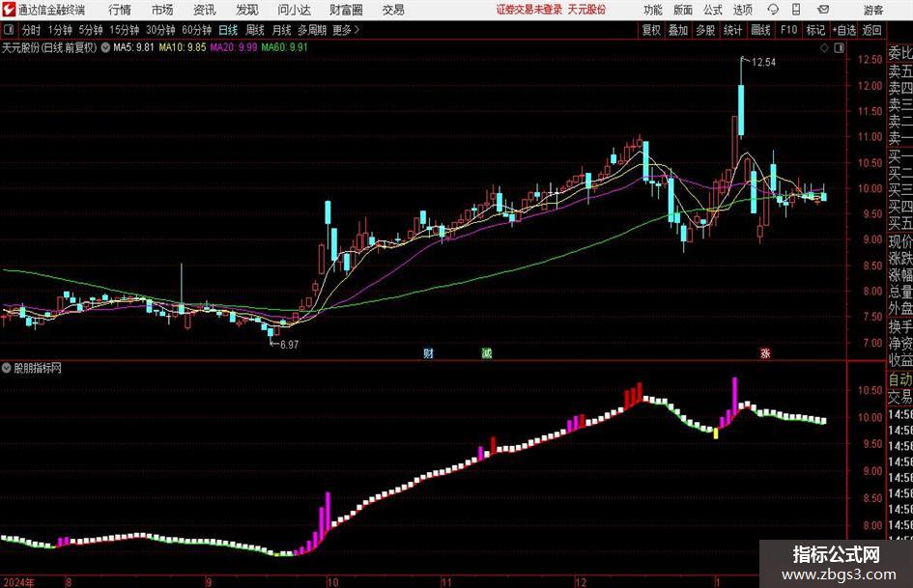Toggle right info panel icon beside diamond
913x588 pixels.
[839, 48]
